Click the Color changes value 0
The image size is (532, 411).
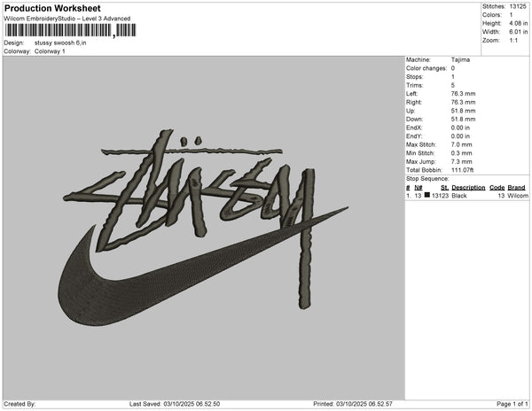[x=453, y=68]
